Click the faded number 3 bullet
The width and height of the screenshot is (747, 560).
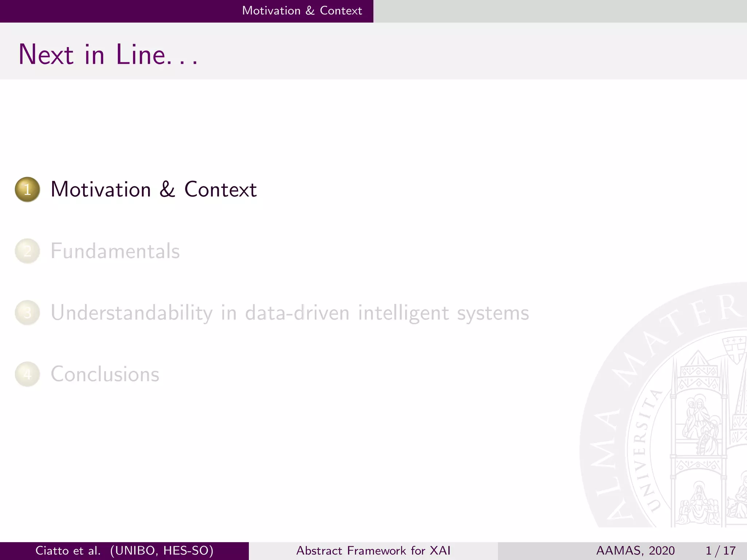[27, 313]
